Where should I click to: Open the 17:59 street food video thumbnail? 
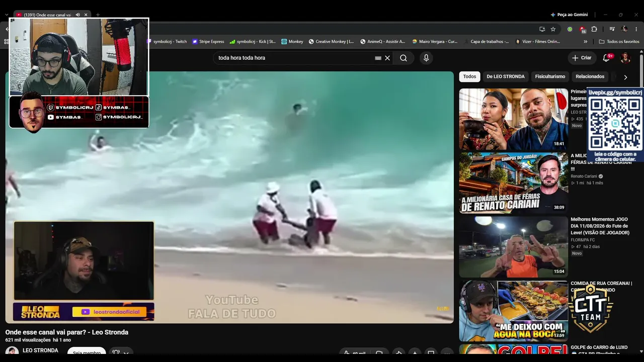tap(513, 311)
